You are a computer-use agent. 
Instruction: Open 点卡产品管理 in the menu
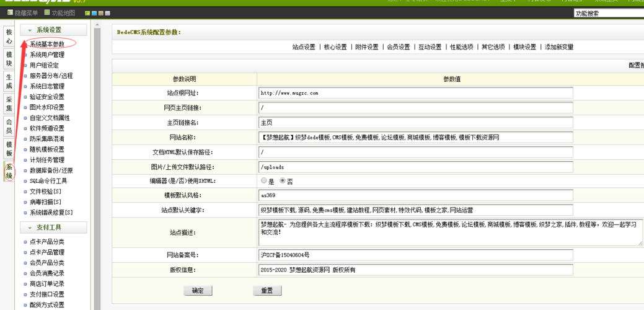[47, 252]
